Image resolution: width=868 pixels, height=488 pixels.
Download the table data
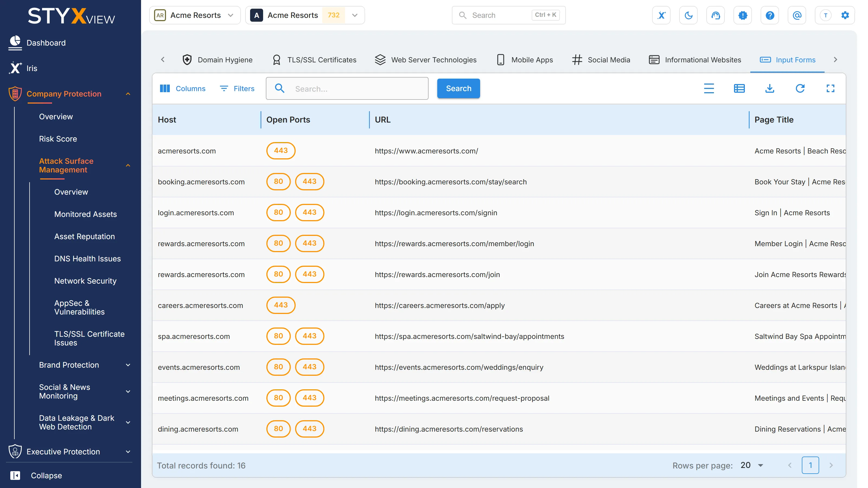770,88
